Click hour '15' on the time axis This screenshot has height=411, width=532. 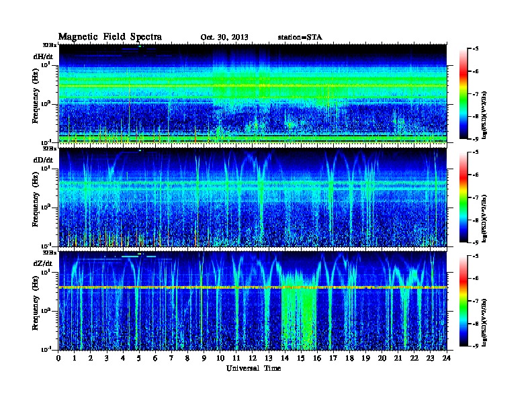click(x=301, y=358)
